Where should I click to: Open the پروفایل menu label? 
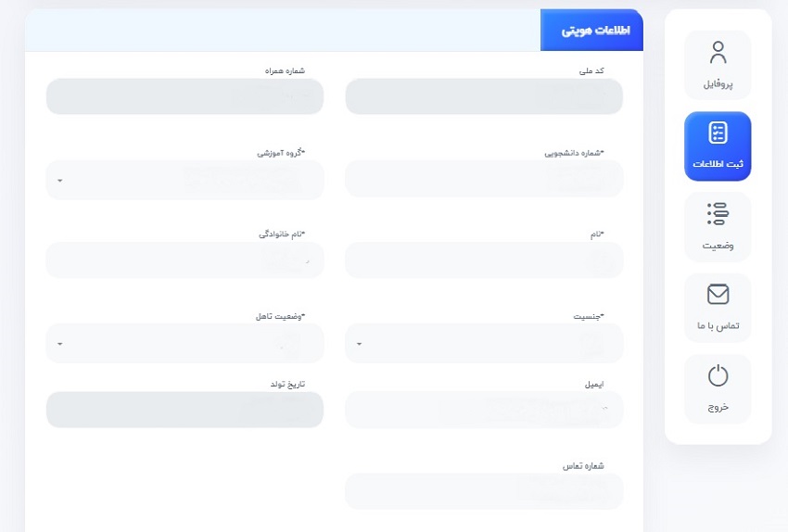point(718,84)
